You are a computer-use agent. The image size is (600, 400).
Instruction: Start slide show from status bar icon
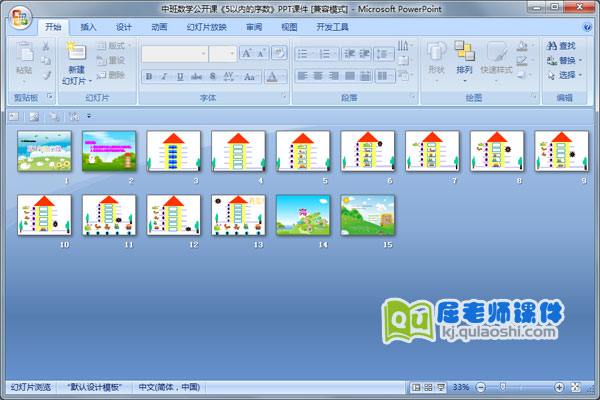coord(441,387)
